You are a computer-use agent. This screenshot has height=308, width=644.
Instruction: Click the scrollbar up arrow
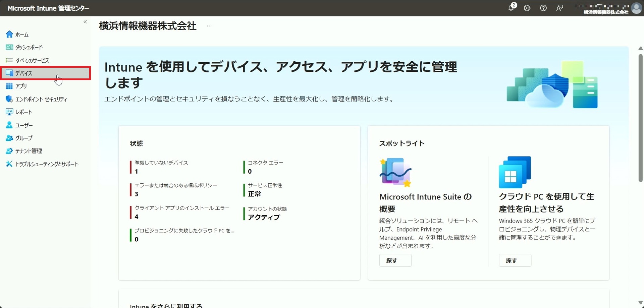[x=640, y=48]
